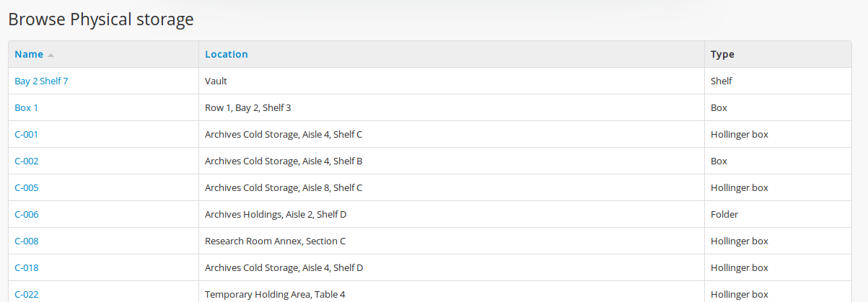Open the C-002 storage container
The height and width of the screenshot is (302, 868).
(27, 161)
